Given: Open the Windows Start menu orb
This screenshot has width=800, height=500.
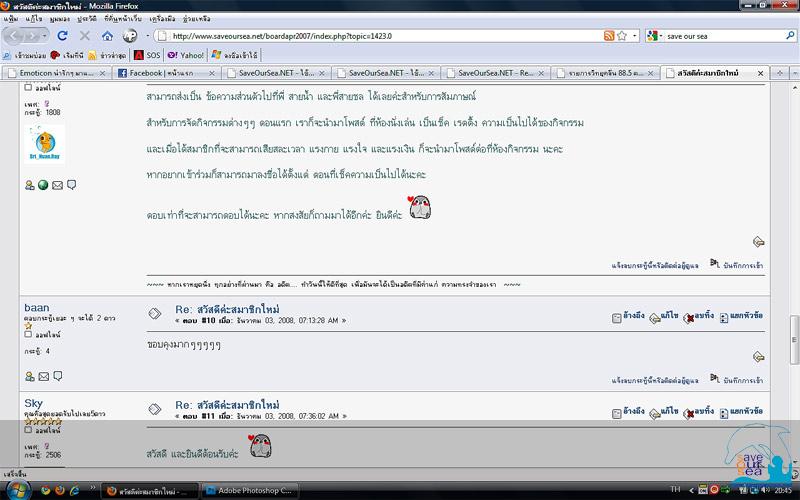Looking at the screenshot, I should click(17, 490).
